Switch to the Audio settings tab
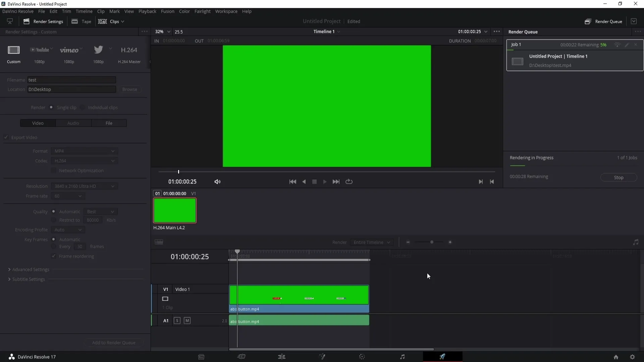The width and height of the screenshot is (644, 362). [x=73, y=123]
